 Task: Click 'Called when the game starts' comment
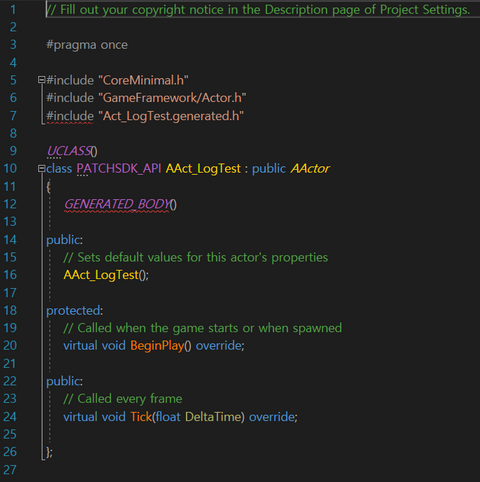coord(203,328)
